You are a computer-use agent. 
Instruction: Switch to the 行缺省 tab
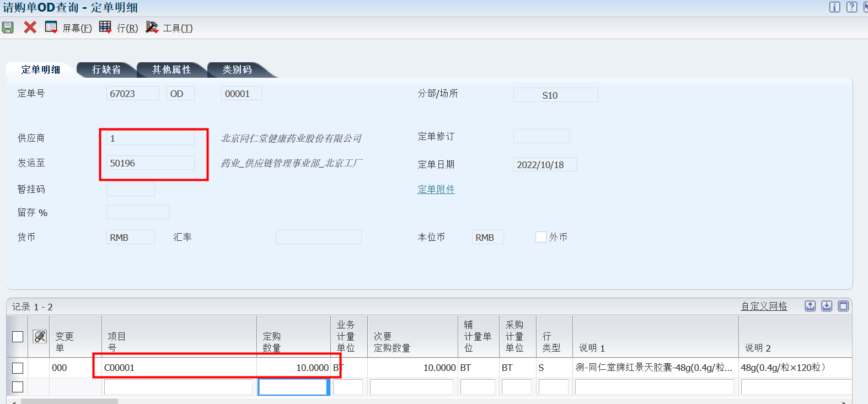[x=106, y=69]
